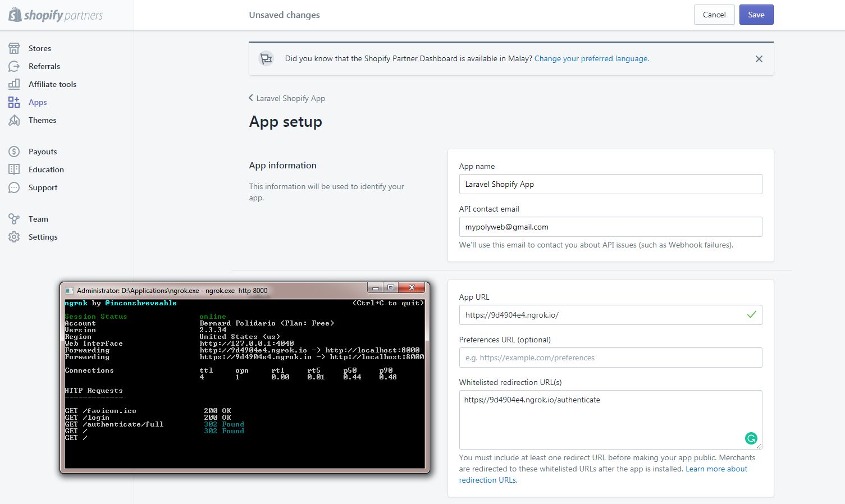Click the language banner flag icon

pyautogui.click(x=266, y=58)
